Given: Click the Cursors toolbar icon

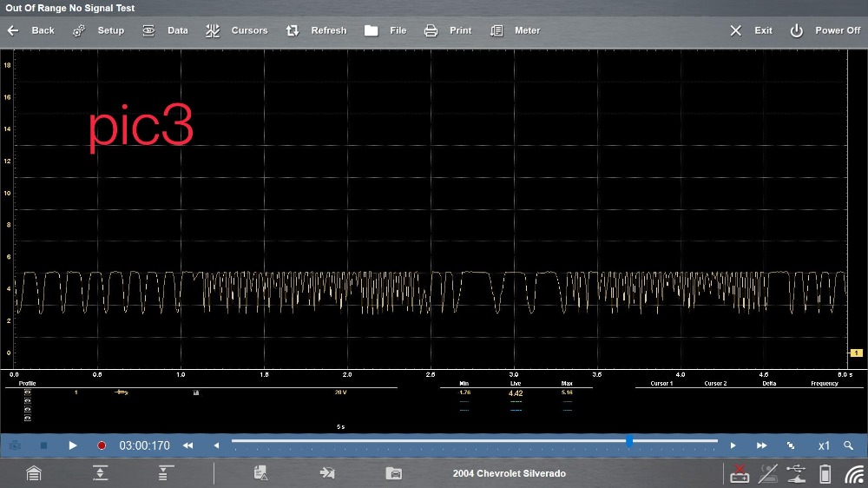Looking at the screenshot, I should 213,30.
